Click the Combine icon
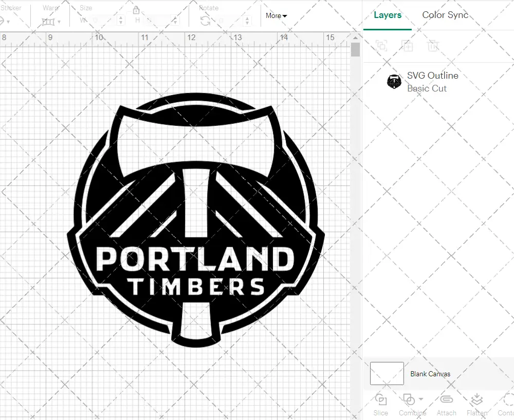This screenshot has height=420, width=514. (x=408, y=400)
